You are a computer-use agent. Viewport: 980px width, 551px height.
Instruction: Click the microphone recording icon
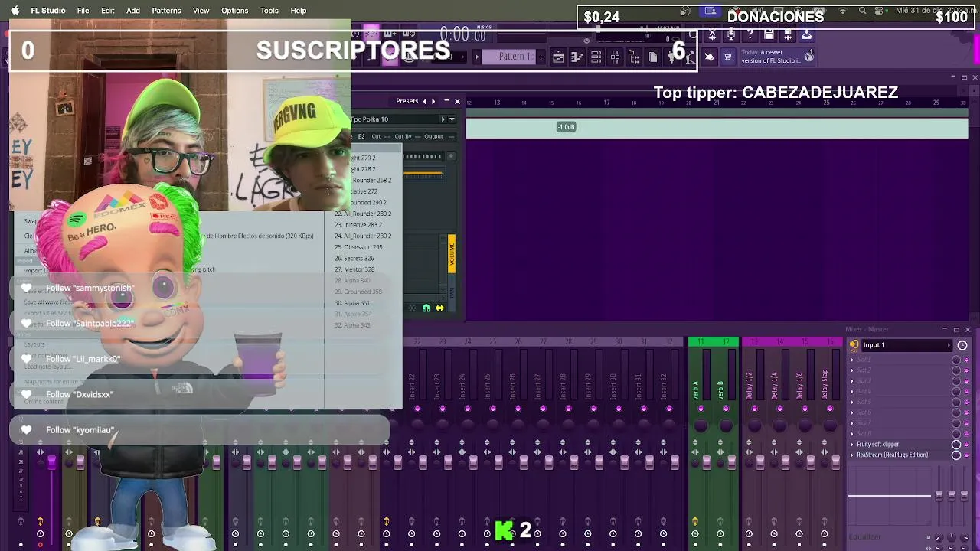(731, 34)
